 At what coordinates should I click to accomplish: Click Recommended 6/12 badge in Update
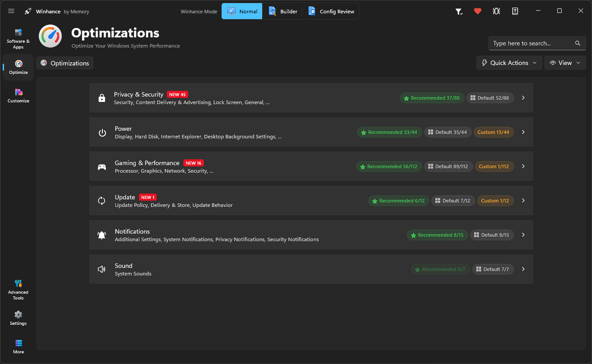(399, 201)
